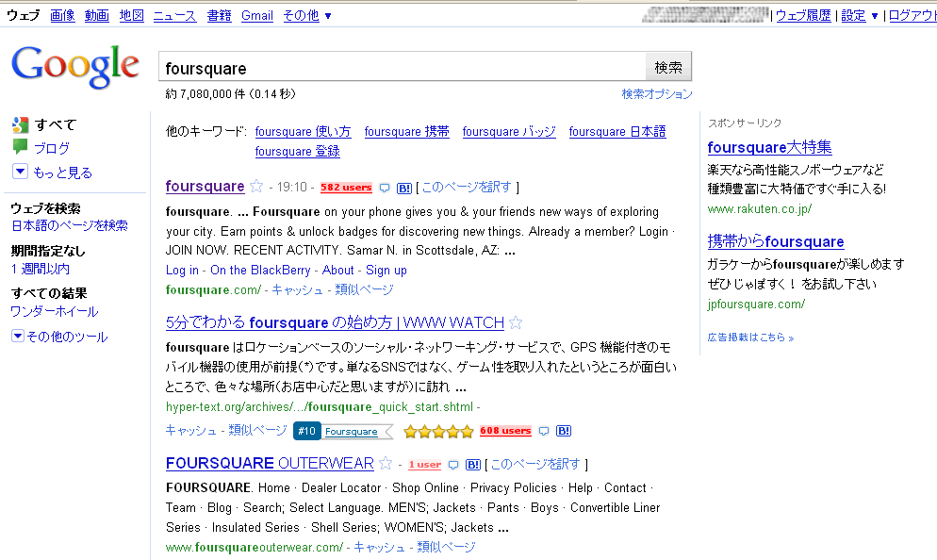Open the その他 dropdown in top bar

point(307,16)
